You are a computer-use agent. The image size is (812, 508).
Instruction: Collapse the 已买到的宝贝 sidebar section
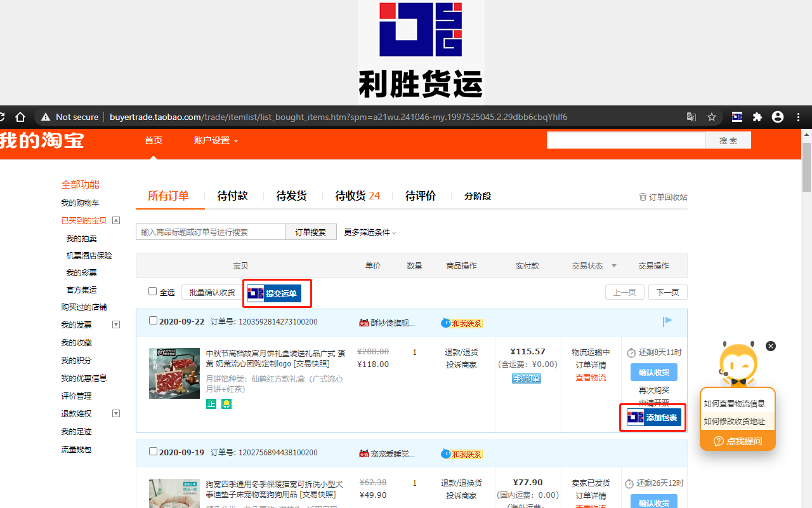click(x=116, y=220)
